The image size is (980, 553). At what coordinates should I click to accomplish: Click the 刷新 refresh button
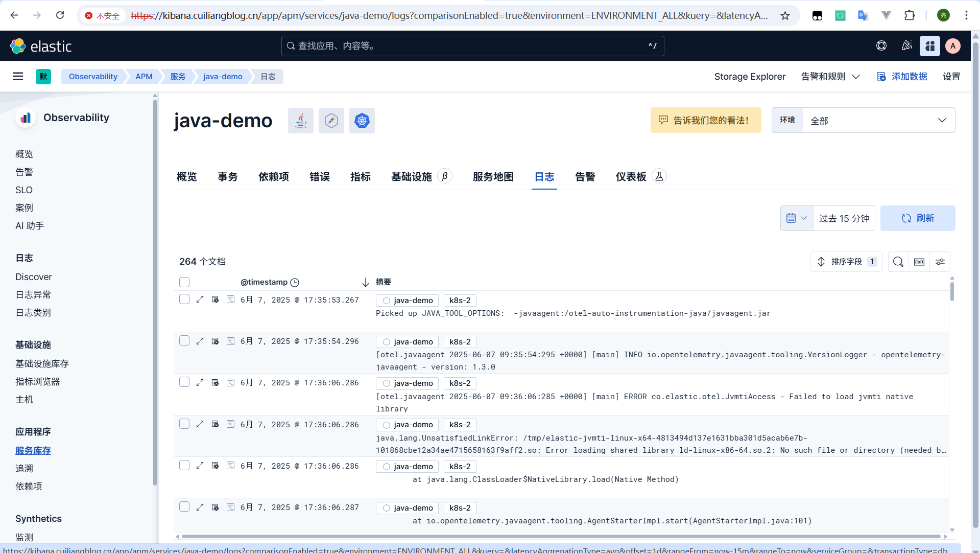(x=918, y=218)
